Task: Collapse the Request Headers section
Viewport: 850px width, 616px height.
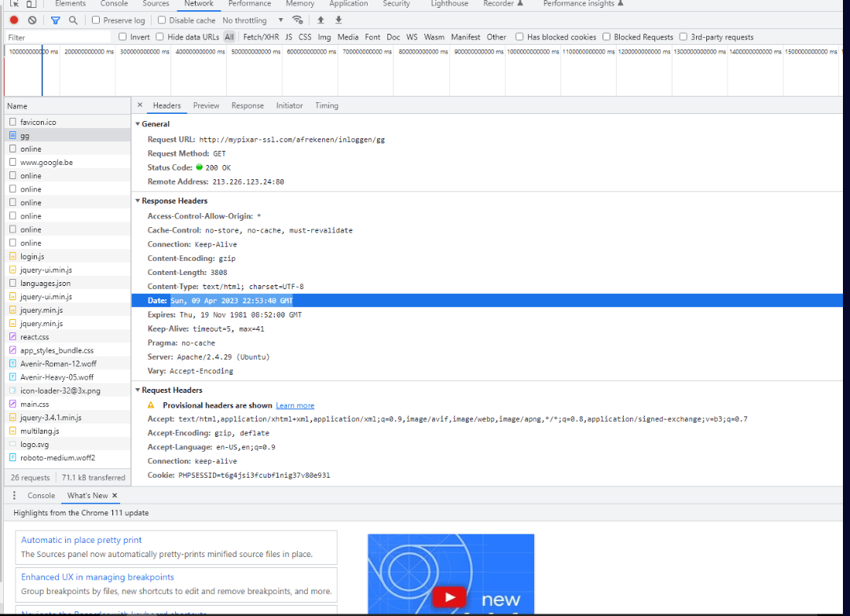Action: click(137, 390)
